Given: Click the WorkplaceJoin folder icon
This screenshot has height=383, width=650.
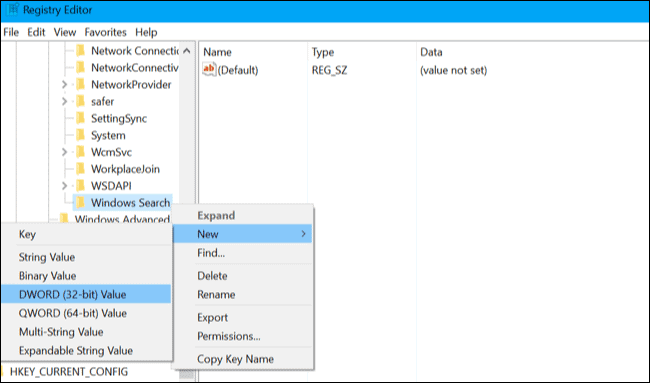Looking at the screenshot, I should [x=80, y=169].
